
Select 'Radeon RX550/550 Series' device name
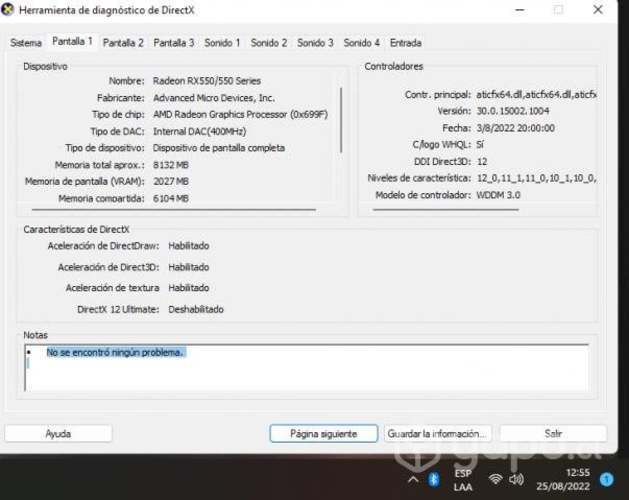207,81
